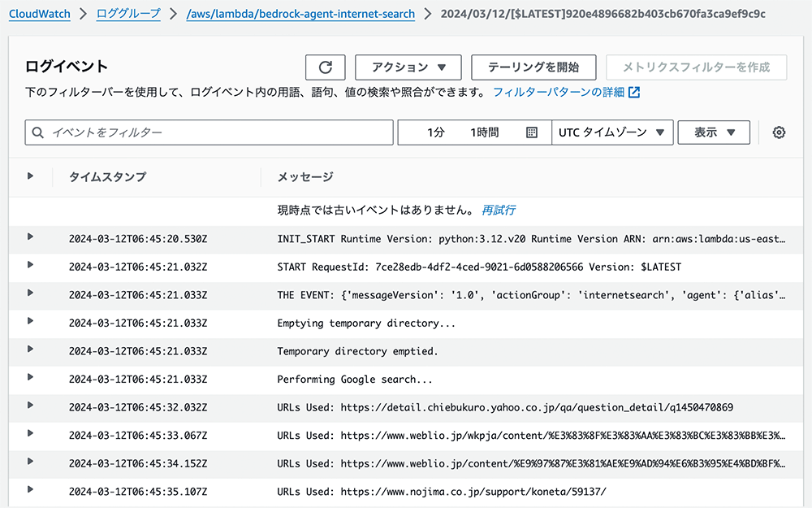Viewport: 812px width, 508px height.
Task: Go to CloudWatch breadcrumb
Action: [x=39, y=14]
